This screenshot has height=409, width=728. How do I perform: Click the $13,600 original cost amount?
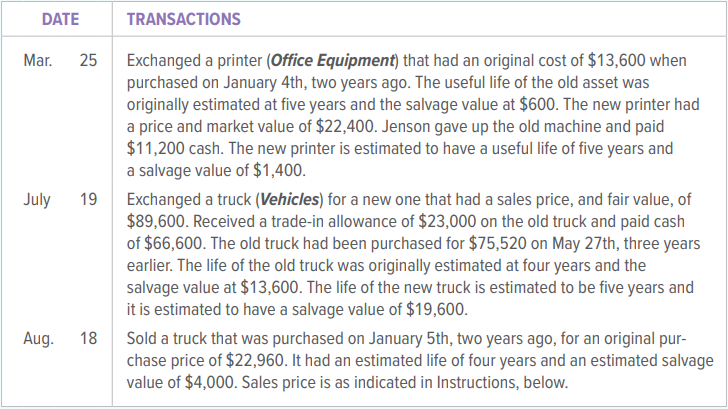[617, 60]
